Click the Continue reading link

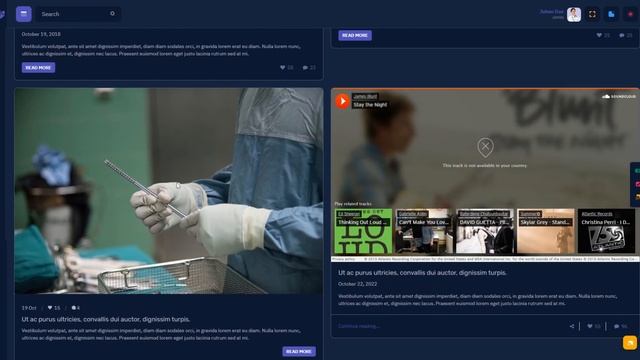tap(359, 326)
